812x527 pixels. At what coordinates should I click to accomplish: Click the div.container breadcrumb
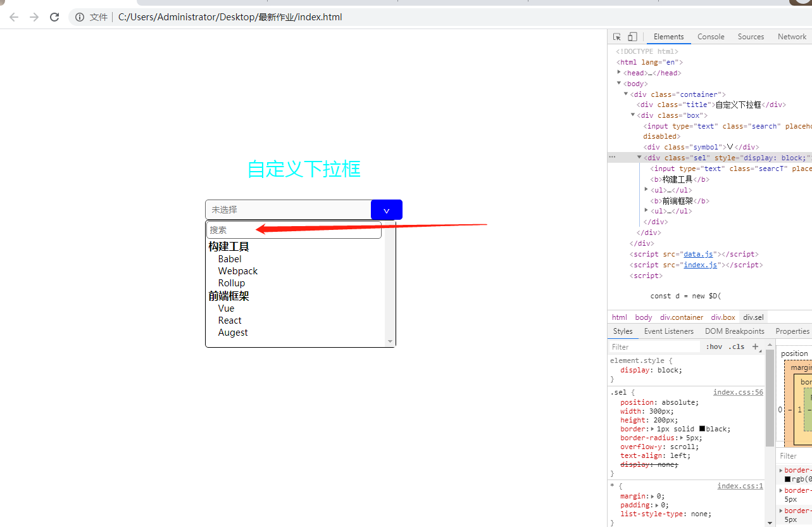click(682, 317)
